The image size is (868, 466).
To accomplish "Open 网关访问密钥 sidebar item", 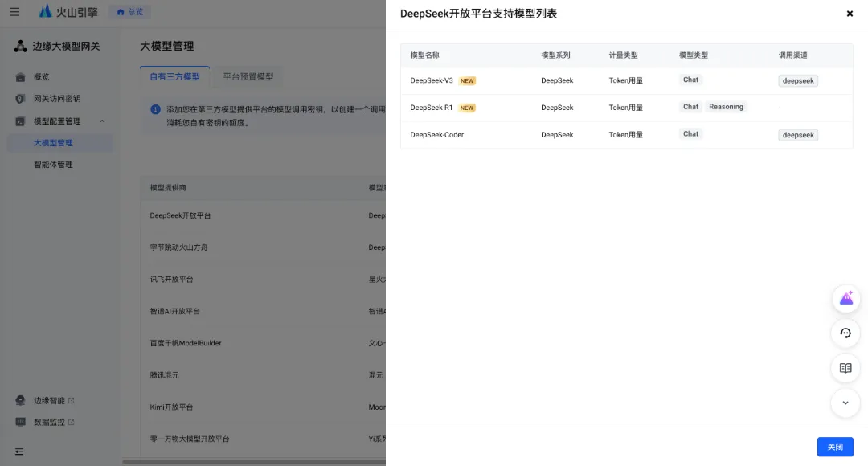I will point(57,99).
